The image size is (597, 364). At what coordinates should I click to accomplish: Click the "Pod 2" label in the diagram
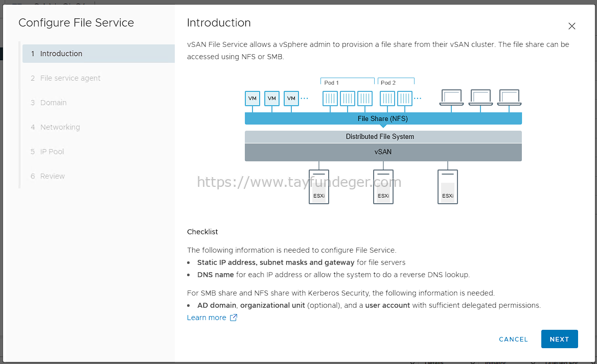388,83
